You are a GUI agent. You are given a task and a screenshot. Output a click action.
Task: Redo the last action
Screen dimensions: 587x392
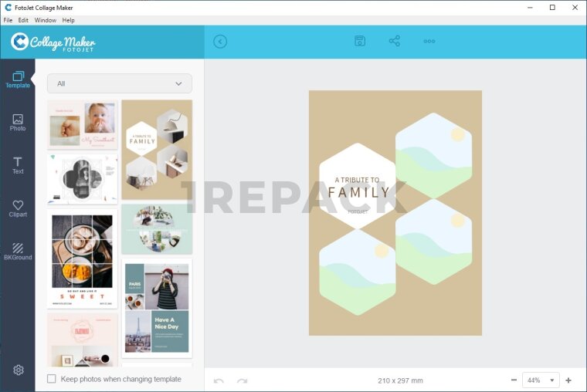pos(243,380)
